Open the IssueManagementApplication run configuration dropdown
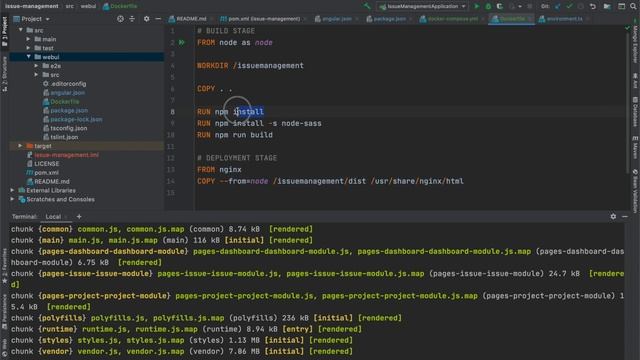 [x=423, y=7]
